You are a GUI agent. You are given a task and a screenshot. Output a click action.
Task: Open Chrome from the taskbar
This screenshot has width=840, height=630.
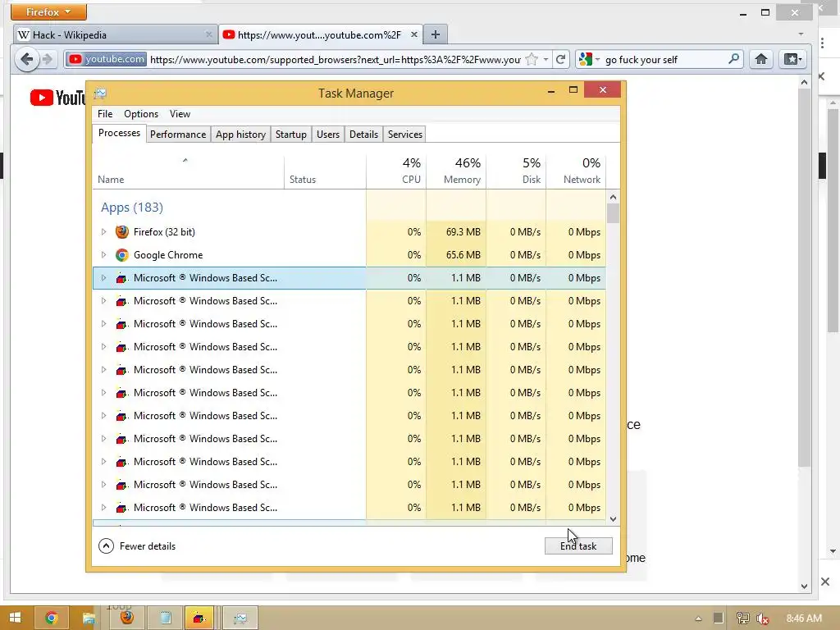click(x=52, y=618)
